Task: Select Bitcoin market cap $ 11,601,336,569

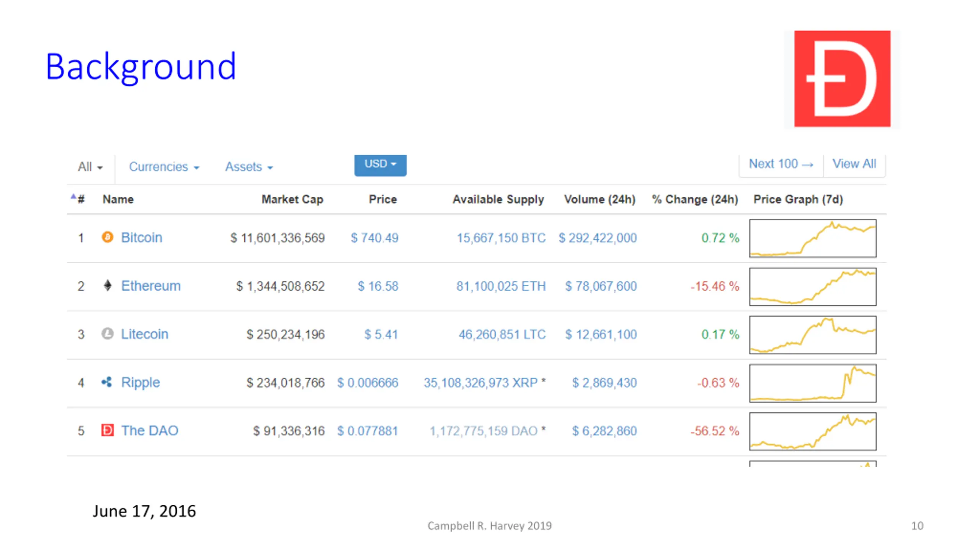Action: (x=278, y=238)
